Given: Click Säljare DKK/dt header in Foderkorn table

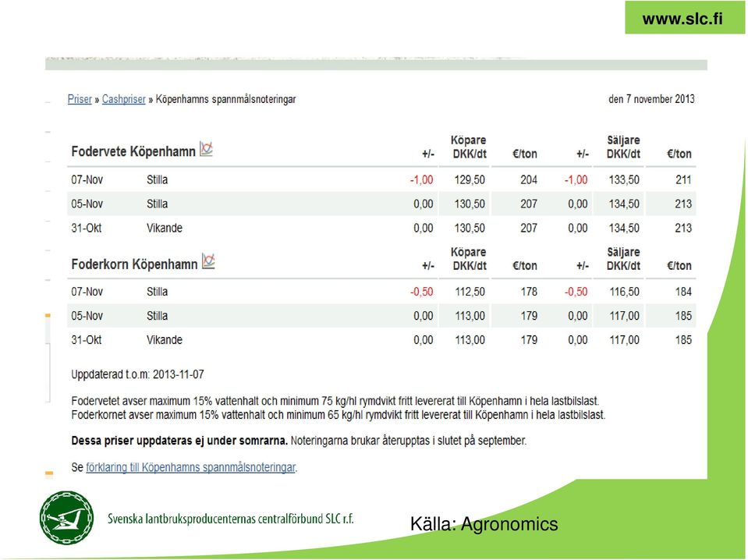Looking at the screenshot, I should click(x=623, y=259).
